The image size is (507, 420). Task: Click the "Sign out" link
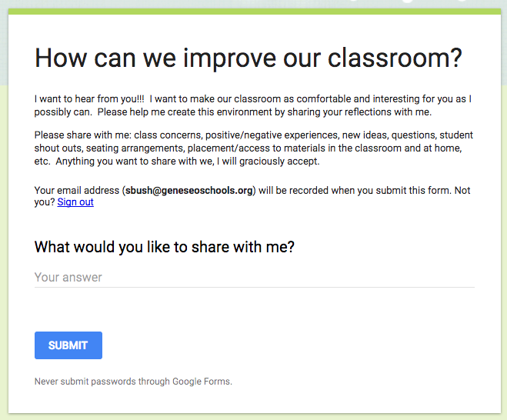(x=75, y=202)
